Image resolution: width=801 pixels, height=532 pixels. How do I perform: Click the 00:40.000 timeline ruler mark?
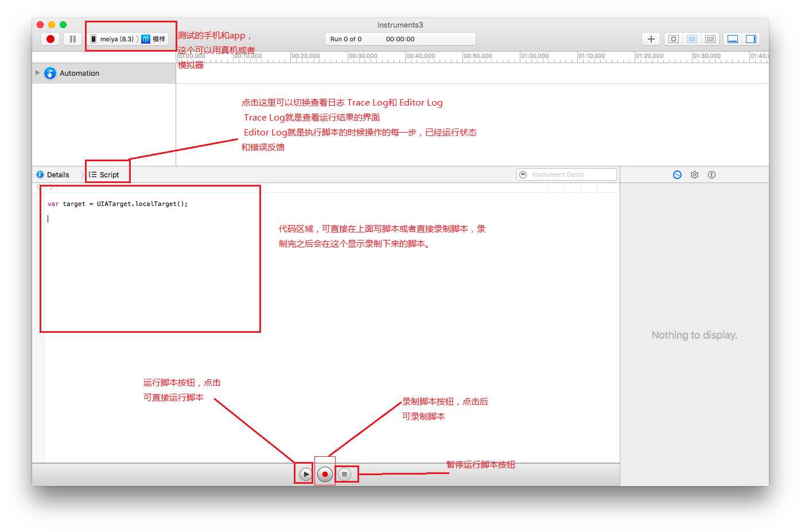pyautogui.click(x=420, y=56)
